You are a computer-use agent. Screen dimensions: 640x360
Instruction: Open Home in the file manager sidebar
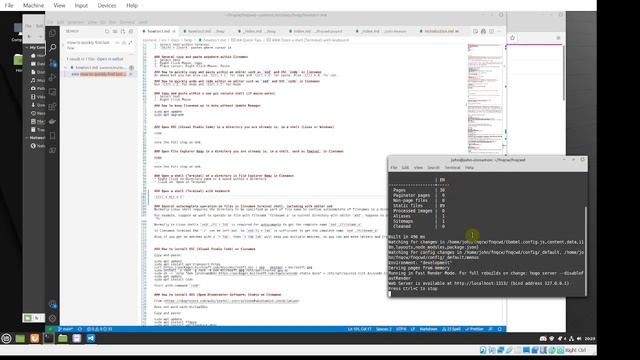tap(38, 56)
